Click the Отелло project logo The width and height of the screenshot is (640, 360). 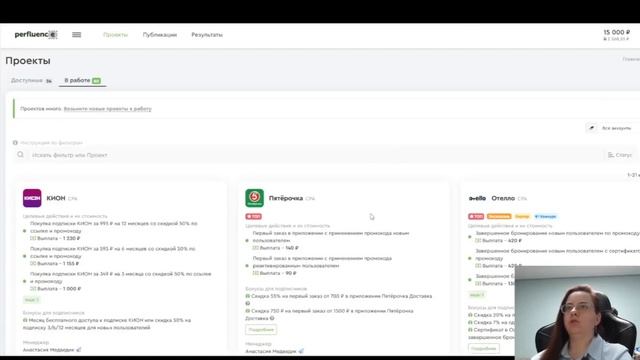(x=477, y=198)
